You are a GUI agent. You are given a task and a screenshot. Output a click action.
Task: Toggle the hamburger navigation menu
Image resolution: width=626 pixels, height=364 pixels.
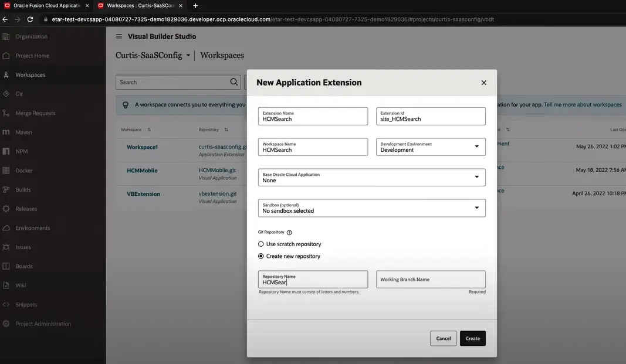click(x=119, y=36)
